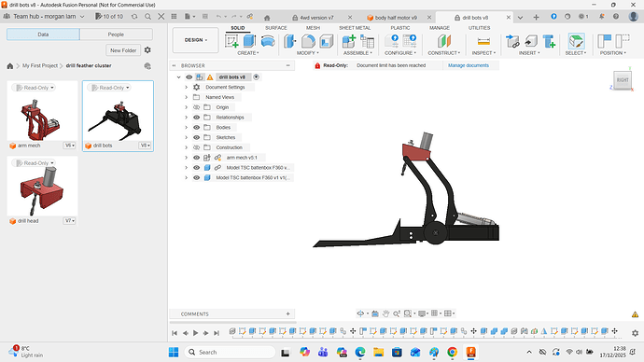Viewport: 644px width, 362px height.
Task: Click the New Component icon in Assemble
Action: (x=349, y=41)
